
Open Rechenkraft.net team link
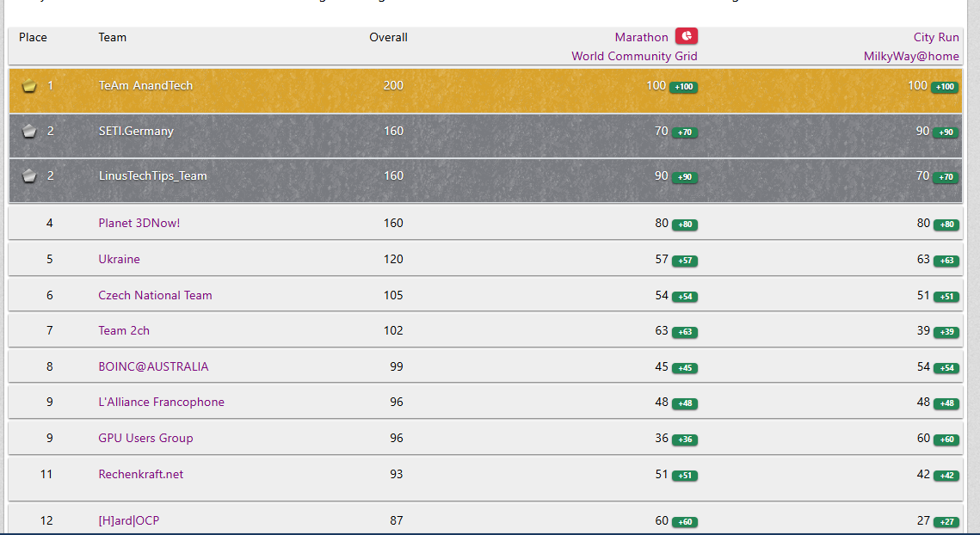coord(140,475)
